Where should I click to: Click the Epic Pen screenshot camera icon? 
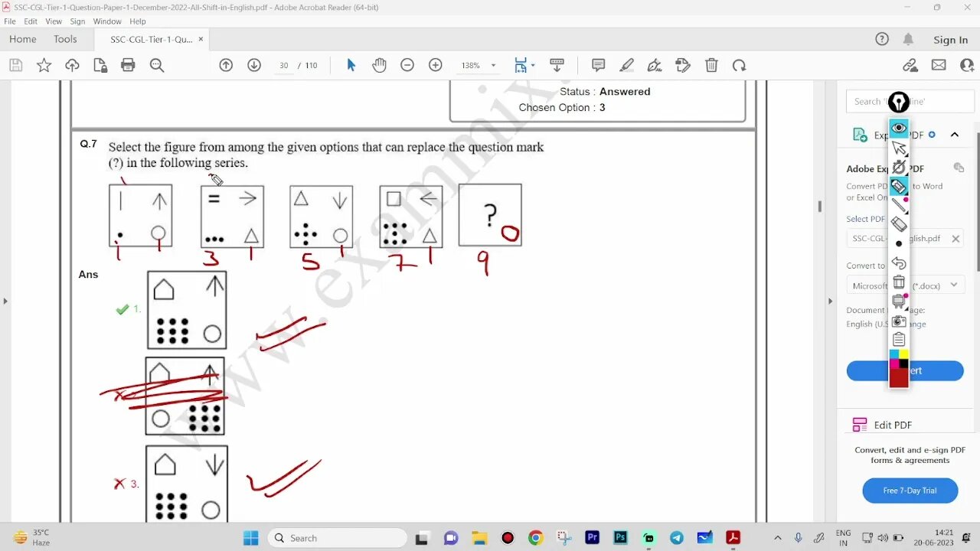[x=899, y=321]
